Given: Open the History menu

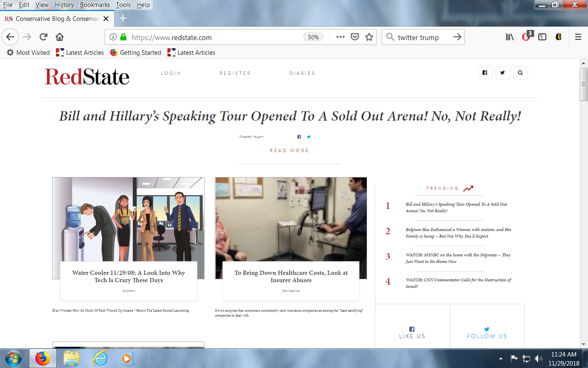Looking at the screenshot, I should (x=64, y=5).
